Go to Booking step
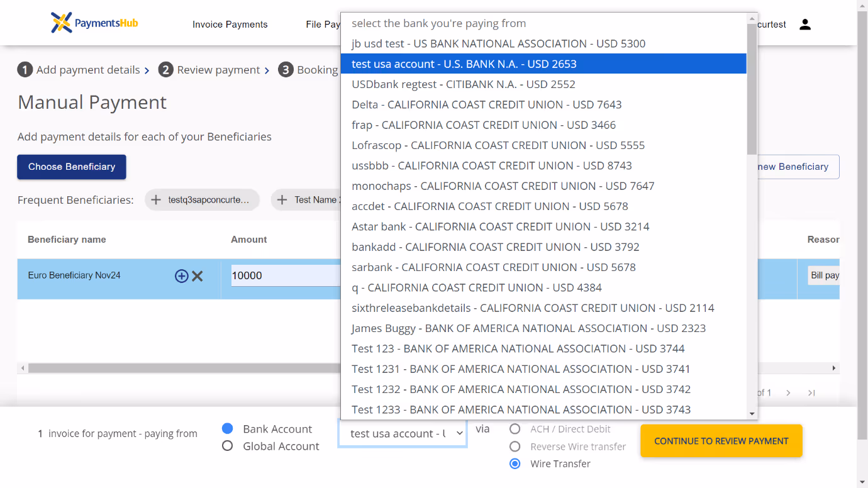The width and height of the screenshot is (868, 488). [x=308, y=70]
